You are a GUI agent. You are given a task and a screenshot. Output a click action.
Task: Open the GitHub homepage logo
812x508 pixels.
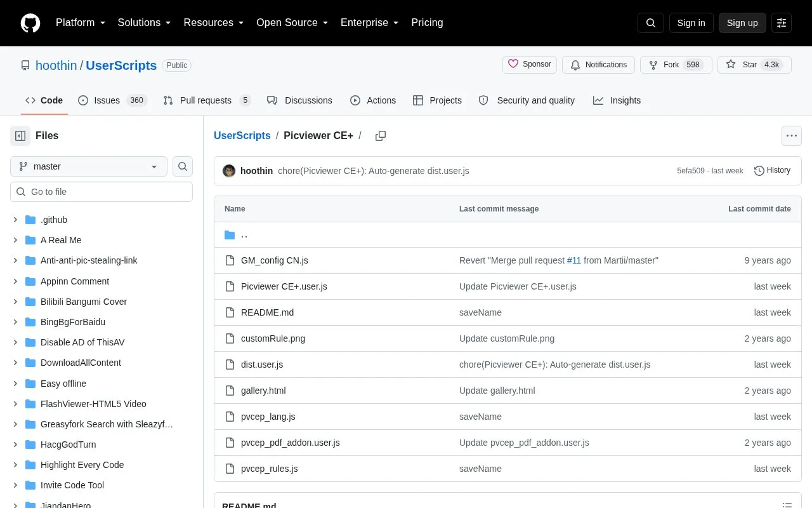[30, 23]
